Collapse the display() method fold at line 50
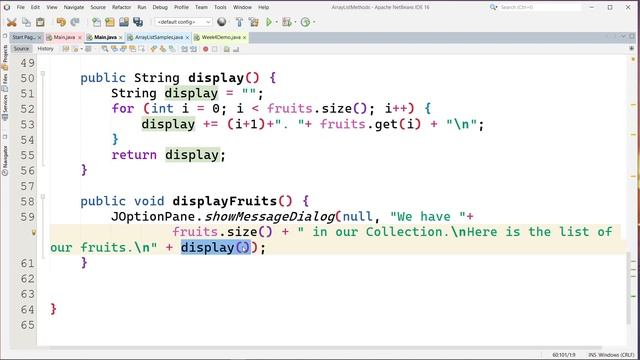 coord(42,74)
